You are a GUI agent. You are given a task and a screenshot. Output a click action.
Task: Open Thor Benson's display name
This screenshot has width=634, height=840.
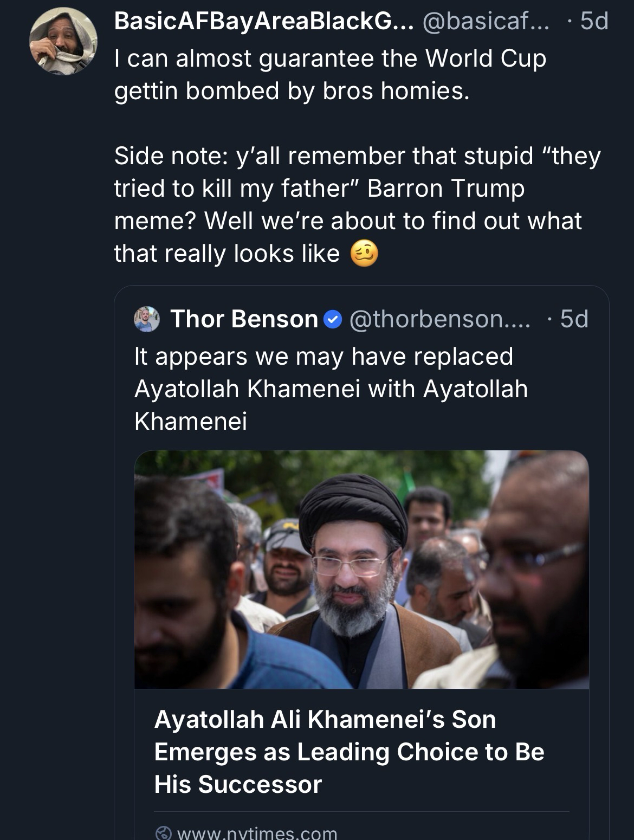coord(244,319)
